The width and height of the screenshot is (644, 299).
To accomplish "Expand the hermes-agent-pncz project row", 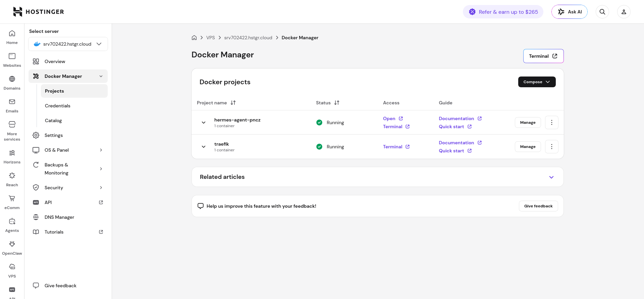I will pyautogui.click(x=204, y=122).
